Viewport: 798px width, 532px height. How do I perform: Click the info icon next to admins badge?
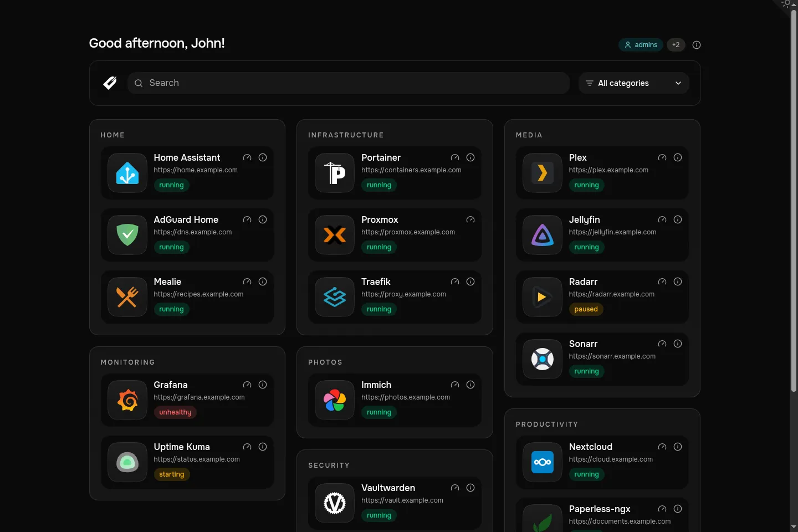click(x=697, y=45)
